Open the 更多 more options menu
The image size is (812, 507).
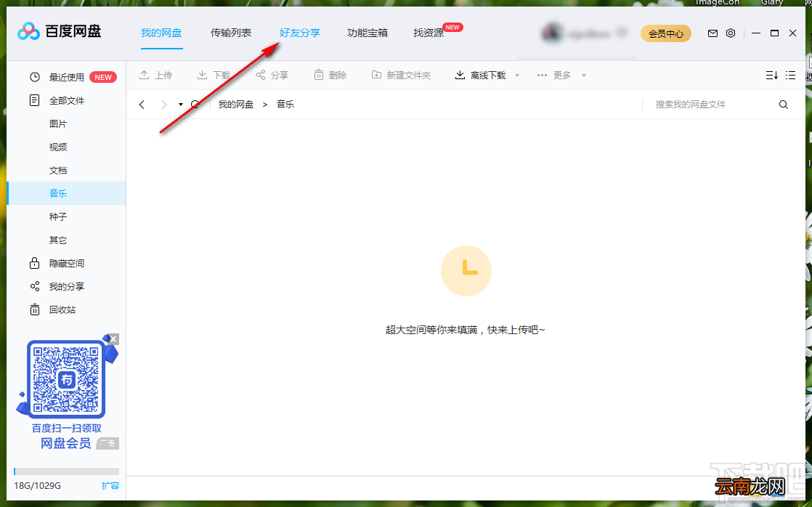[554, 75]
